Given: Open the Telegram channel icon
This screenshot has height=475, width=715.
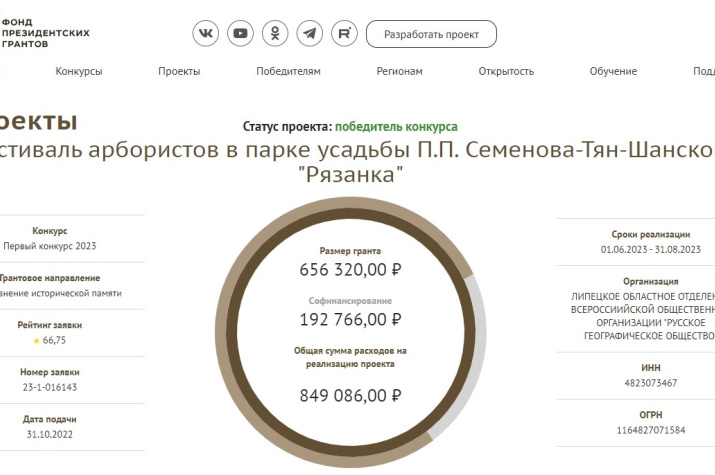Looking at the screenshot, I should [x=310, y=34].
